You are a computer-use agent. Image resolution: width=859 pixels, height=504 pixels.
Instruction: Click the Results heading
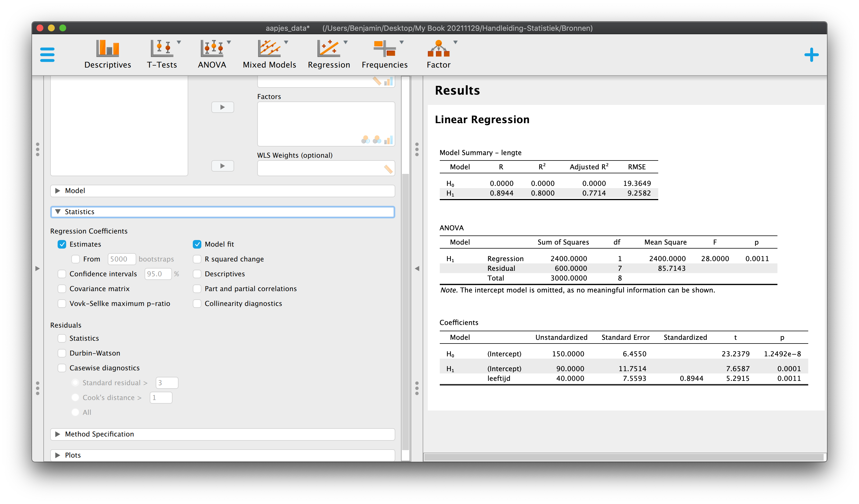point(457,91)
